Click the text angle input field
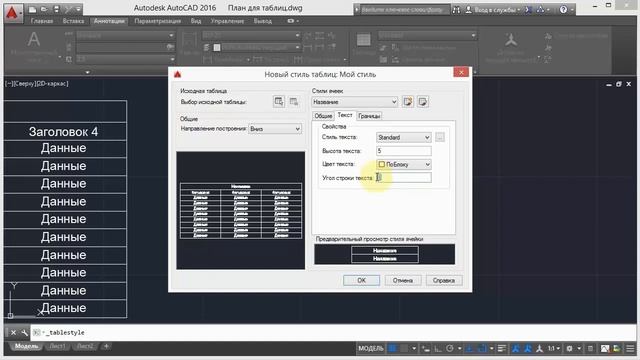Image resolution: width=640 pixels, height=360 pixels. point(403,178)
